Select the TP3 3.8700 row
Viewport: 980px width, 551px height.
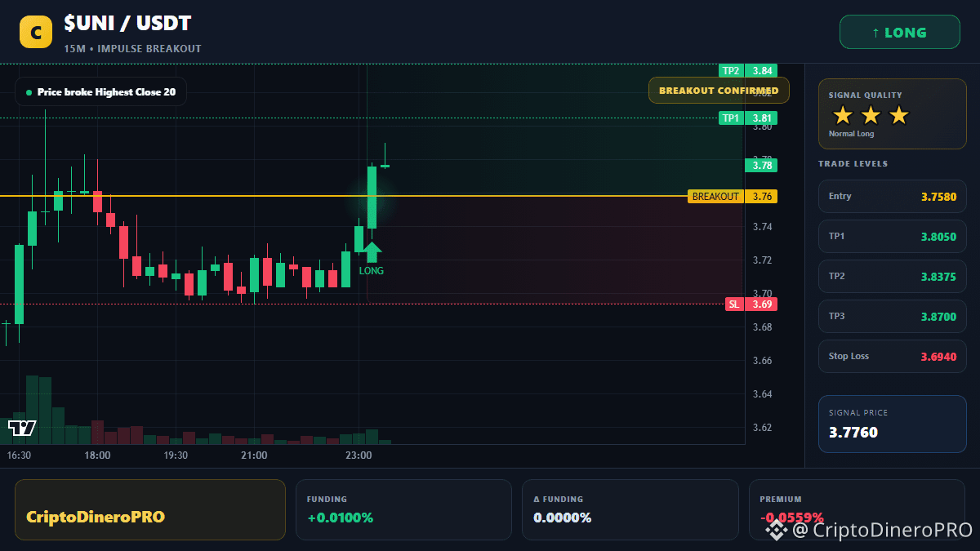[x=892, y=316]
